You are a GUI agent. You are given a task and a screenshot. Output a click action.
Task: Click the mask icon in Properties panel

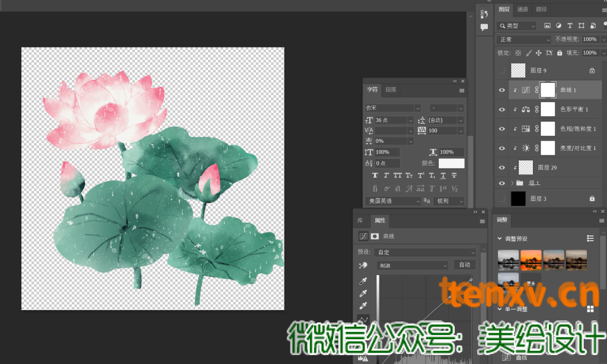(x=375, y=237)
